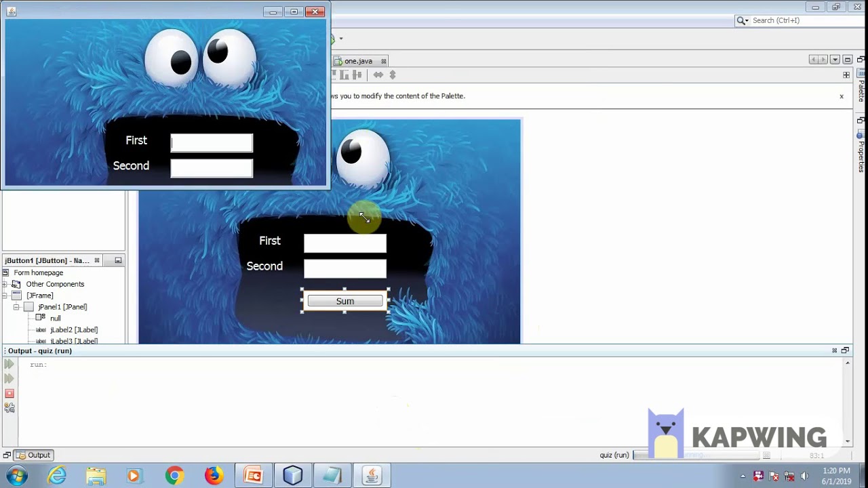Viewport: 868px width, 488px height.
Task: Open Chrome from the taskbar
Action: (174, 476)
